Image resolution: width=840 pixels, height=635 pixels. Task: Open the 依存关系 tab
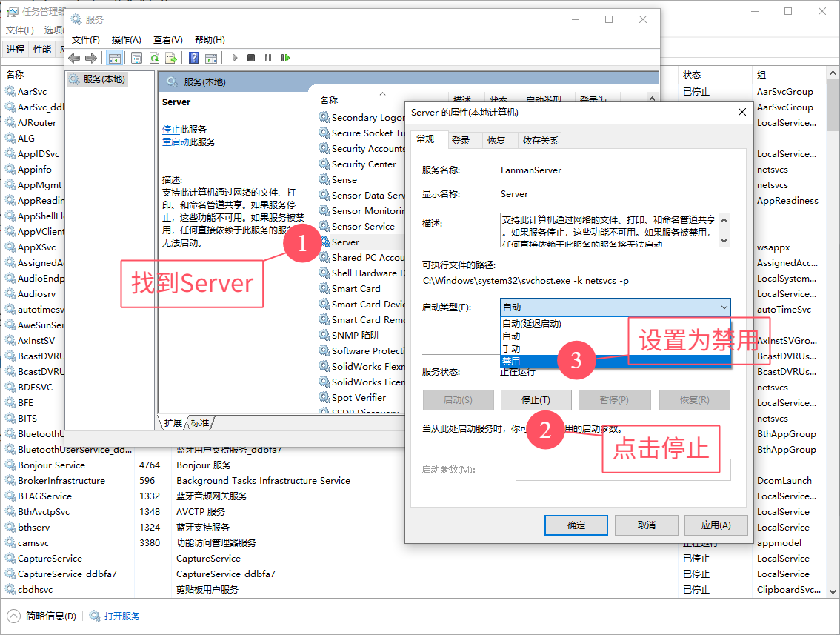[x=541, y=140]
